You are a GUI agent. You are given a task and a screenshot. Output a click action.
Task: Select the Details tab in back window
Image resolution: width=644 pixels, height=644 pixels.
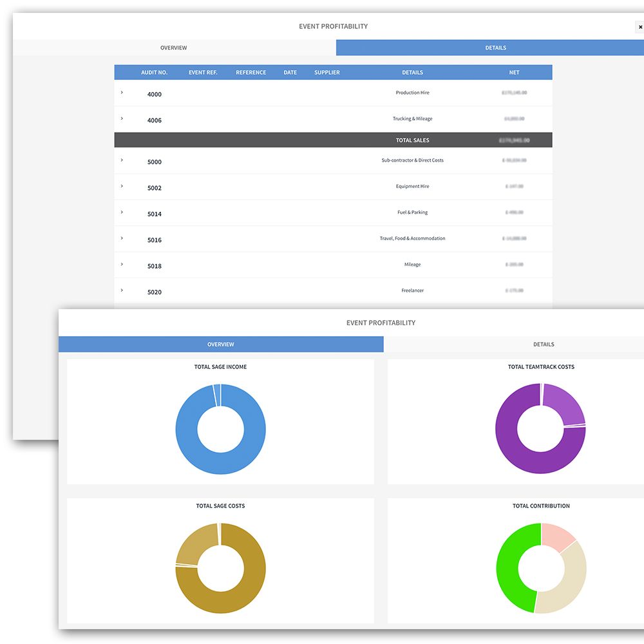pos(490,48)
